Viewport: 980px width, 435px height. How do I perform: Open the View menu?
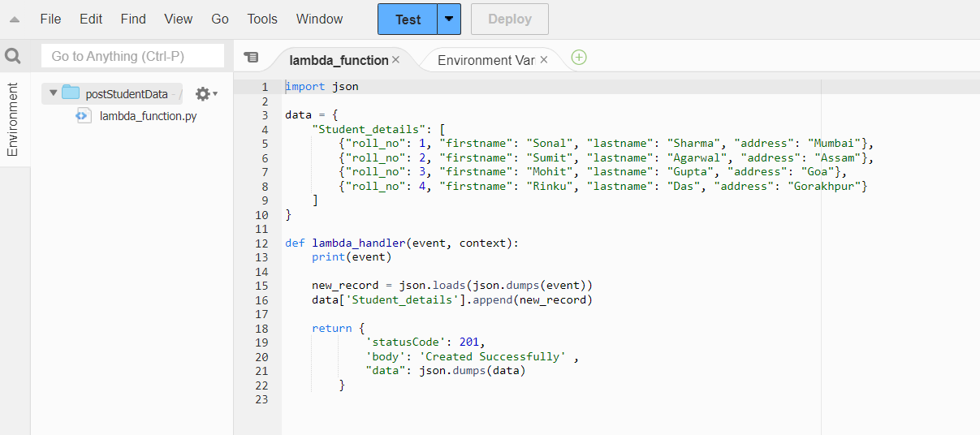[x=179, y=19]
